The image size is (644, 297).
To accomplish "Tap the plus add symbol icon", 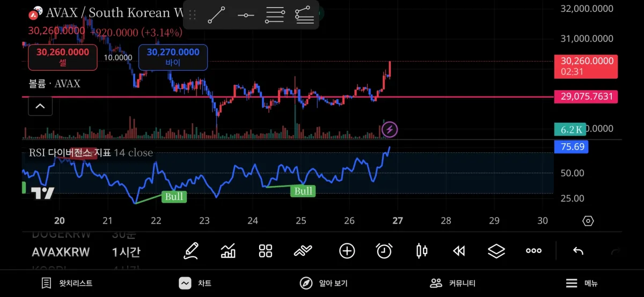I will (x=347, y=251).
